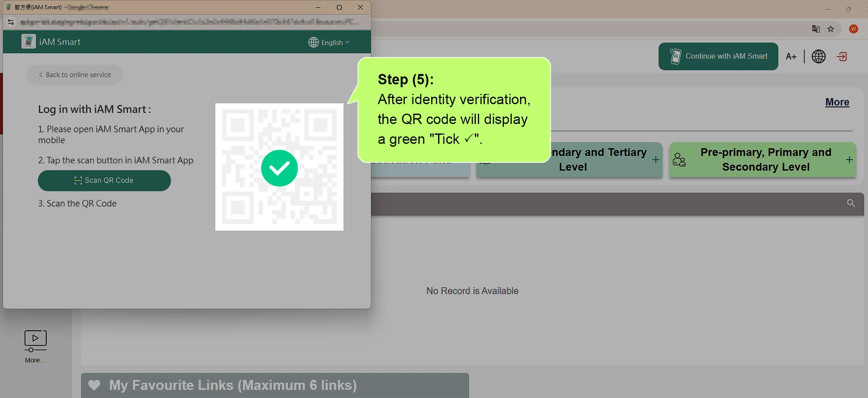Bookmark this page with star icon
Viewport: 868px width, 398px height.
coord(831,29)
